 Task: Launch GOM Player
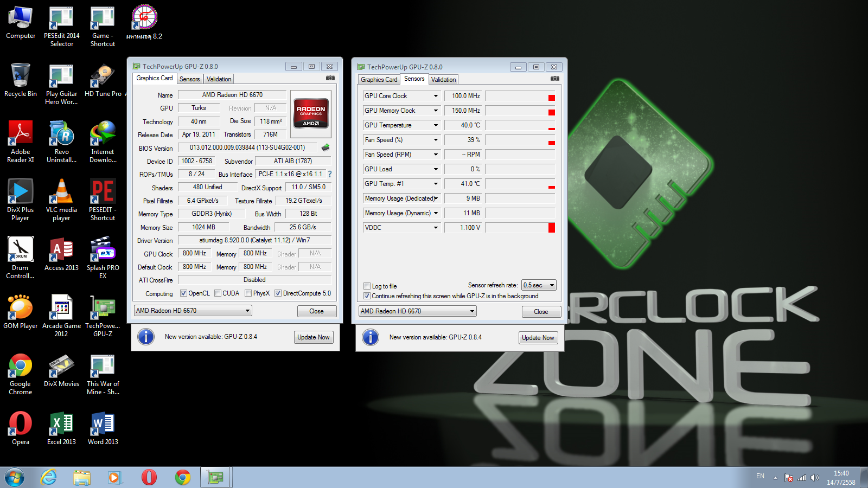21,312
